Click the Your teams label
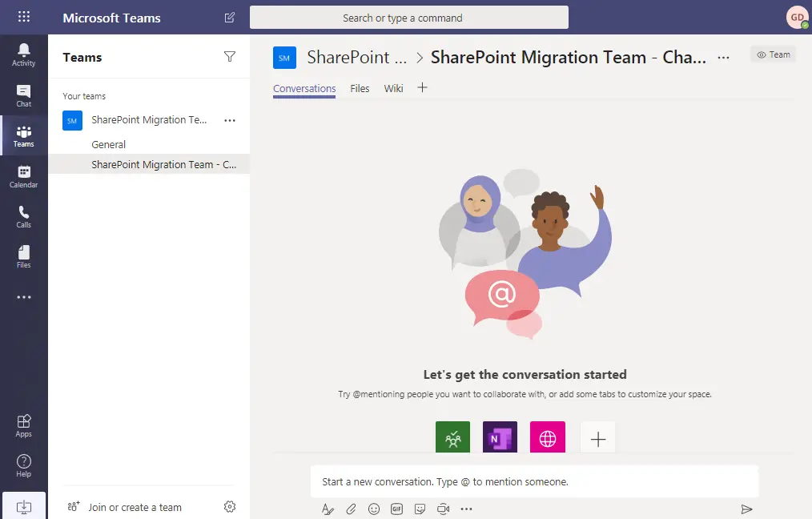This screenshot has height=519, width=812. click(x=84, y=96)
